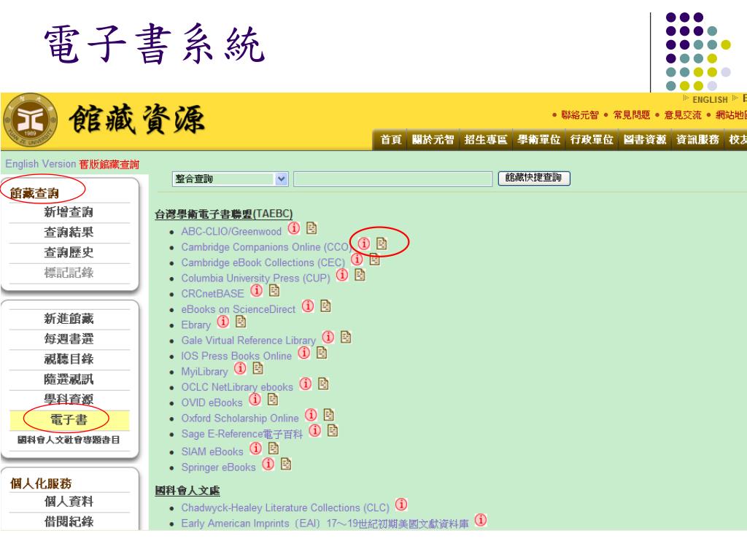Click info icon for OVID eBooks

click(x=255, y=400)
